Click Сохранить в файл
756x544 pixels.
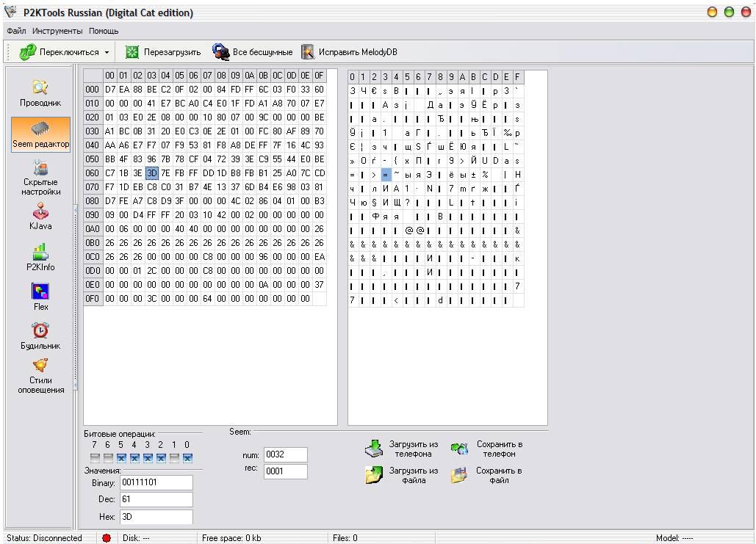click(x=487, y=475)
